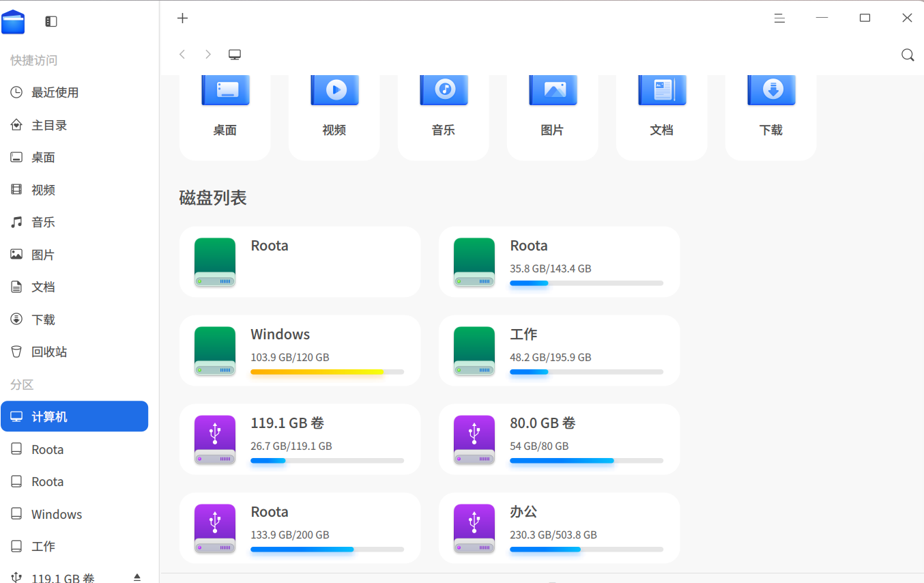Toggle the sidebar panel icon

pyautogui.click(x=51, y=21)
